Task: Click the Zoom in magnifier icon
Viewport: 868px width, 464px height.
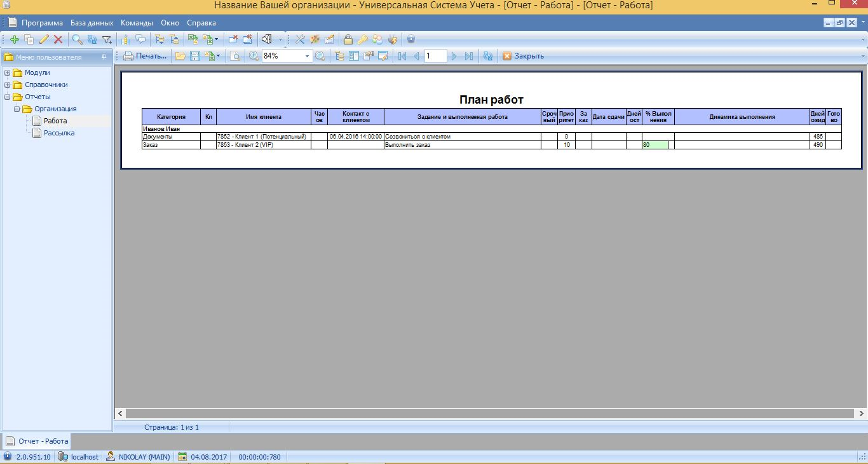Action: coord(254,56)
